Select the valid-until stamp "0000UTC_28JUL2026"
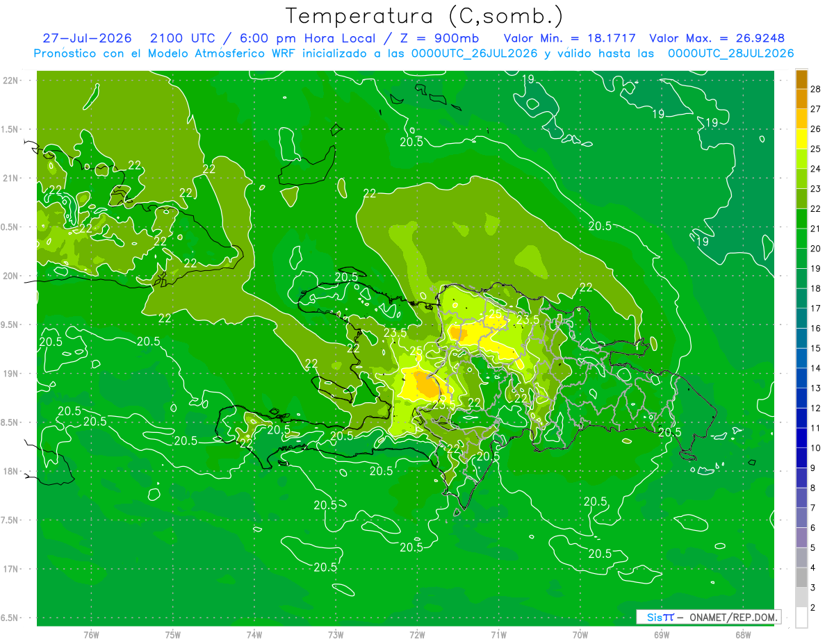Image resolution: width=834 pixels, height=644 pixels. (x=730, y=53)
